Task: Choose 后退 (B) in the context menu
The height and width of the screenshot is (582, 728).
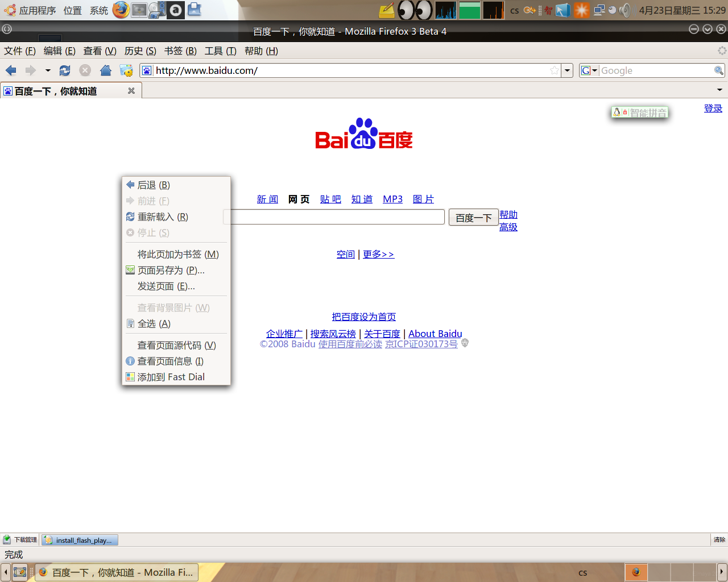Action: (176, 185)
